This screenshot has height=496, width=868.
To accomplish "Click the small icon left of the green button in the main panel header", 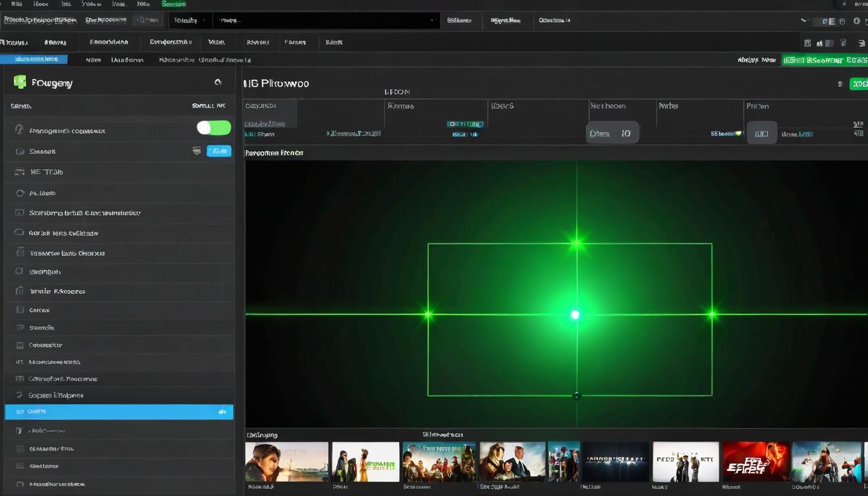I will (840, 84).
